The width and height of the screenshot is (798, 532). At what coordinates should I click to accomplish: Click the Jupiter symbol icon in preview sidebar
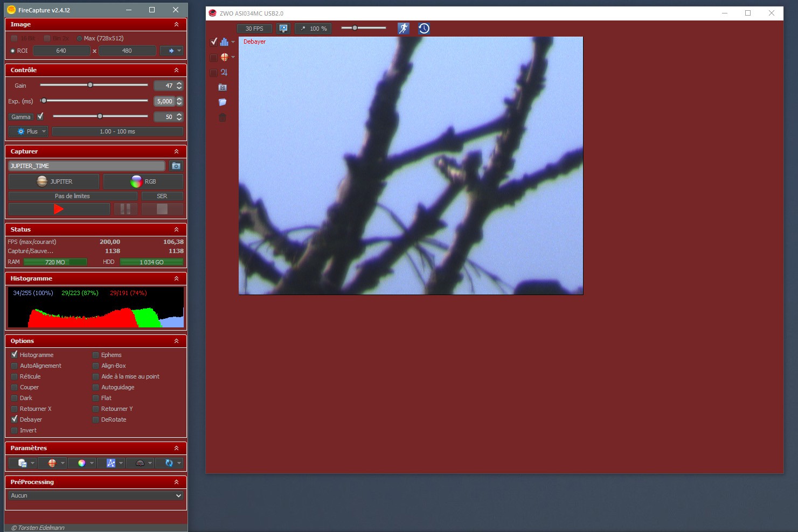[224, 72]
